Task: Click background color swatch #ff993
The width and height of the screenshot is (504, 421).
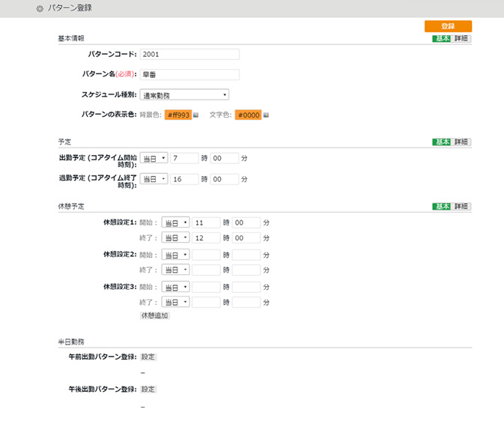Action: click(x=178, y=115)
